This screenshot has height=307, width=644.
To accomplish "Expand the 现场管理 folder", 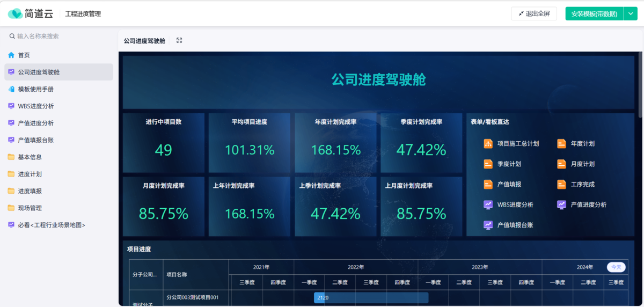I will pyautogui.click(x=59, y=208).
